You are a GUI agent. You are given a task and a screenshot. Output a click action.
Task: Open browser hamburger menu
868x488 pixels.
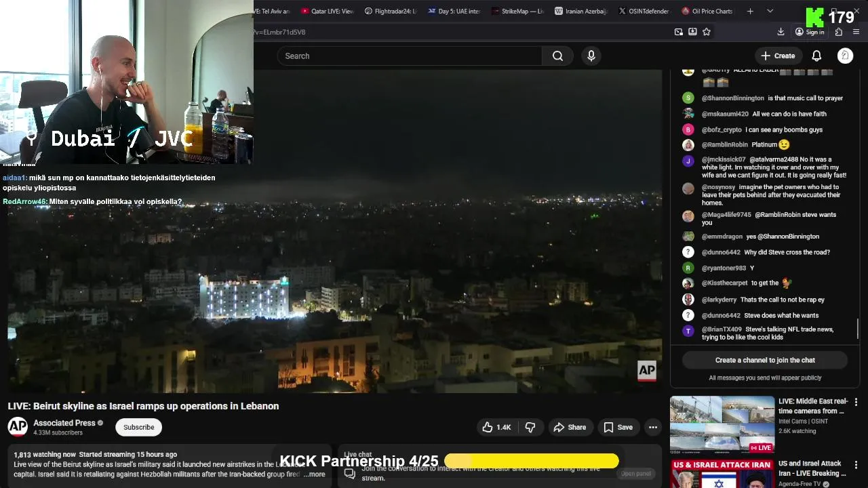point(856,32)
